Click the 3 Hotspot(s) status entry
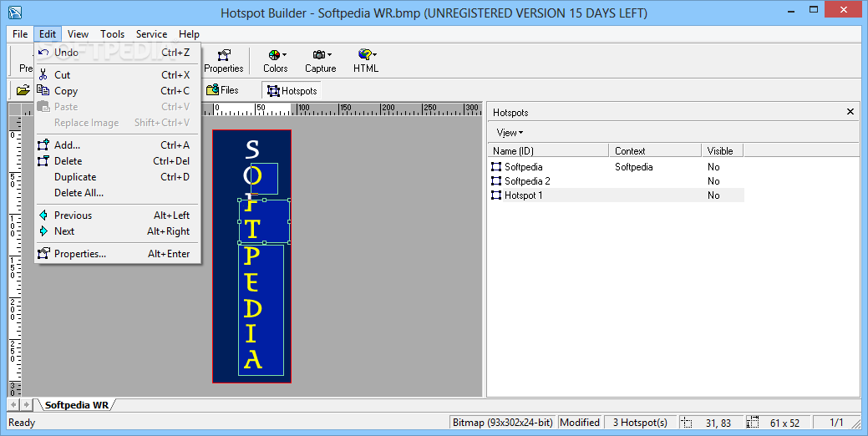868x436 pixels. pos(640,422)
